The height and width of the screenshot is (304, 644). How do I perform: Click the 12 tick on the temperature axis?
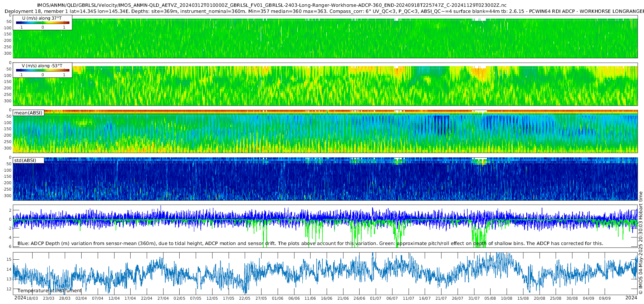pyautogui.click(x=9, y=289)
